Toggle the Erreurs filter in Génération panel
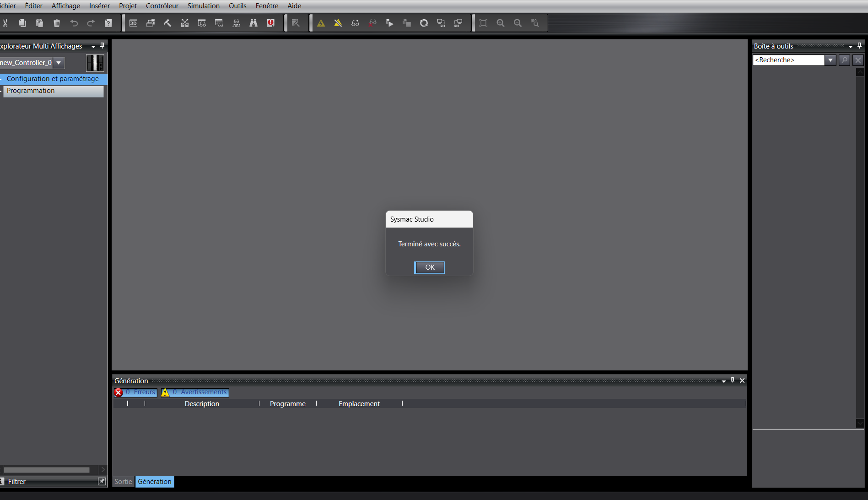Screen dimensions: 868x500 pos(136,392)
